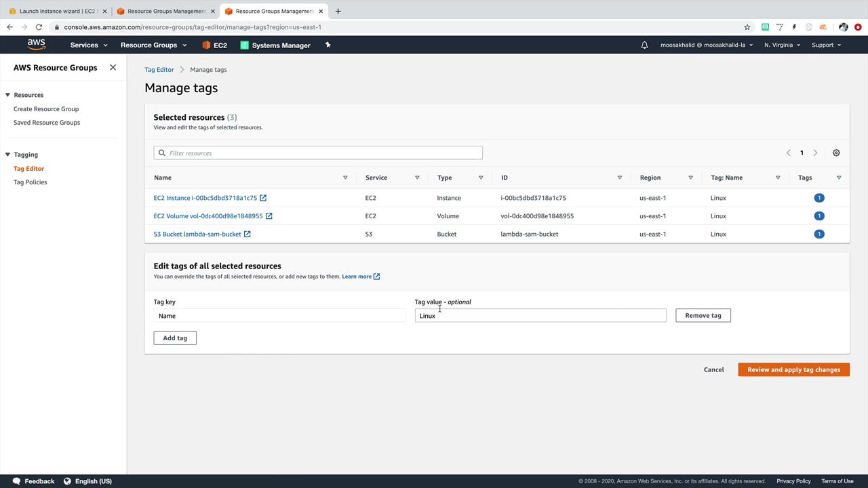The height and width of the screenshot is (488, 868).
Task: Go to the previous page of resources
Action: pyautogui.click(x=789, y=153)
